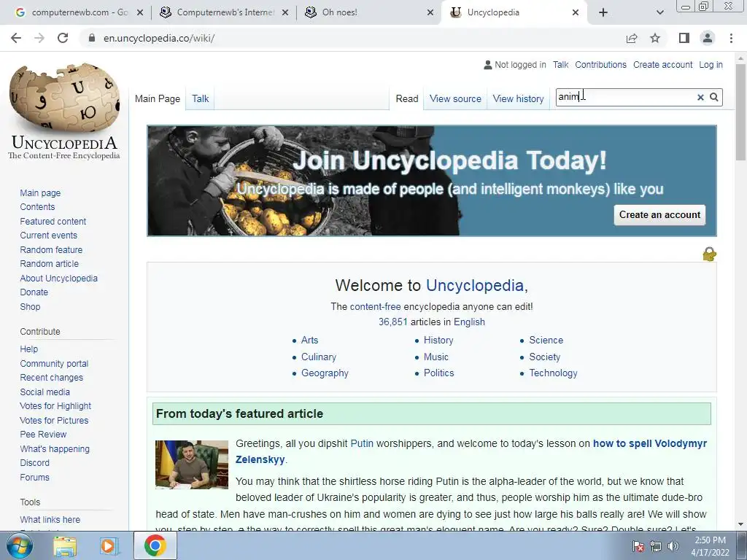747x560 pixels.
Task: Open the Contributions link
Action: (x=601, y=65)
